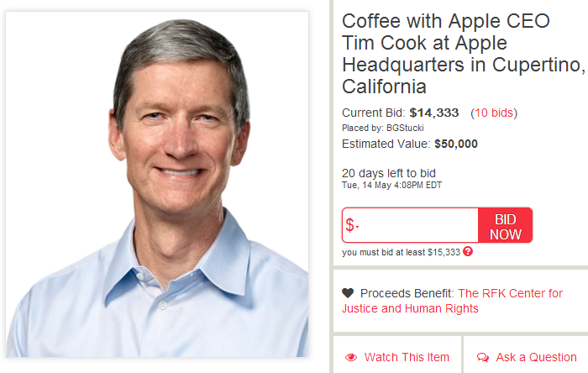Open the 10 bids history link
588x373 pixels.
(494, 113)
